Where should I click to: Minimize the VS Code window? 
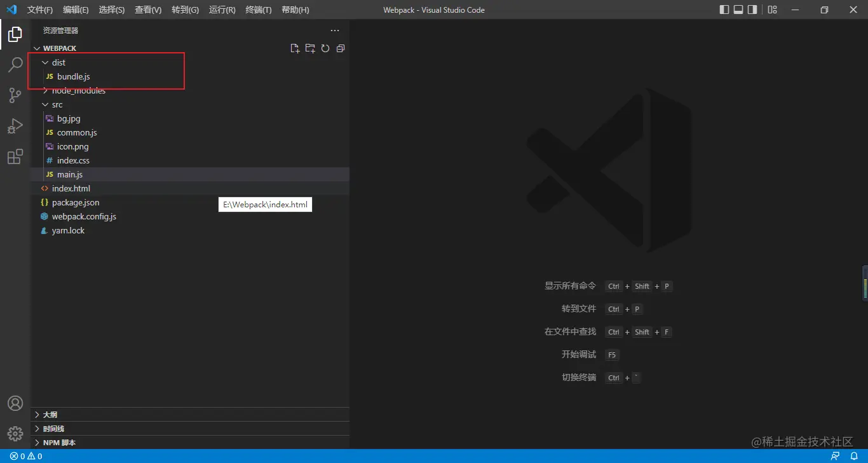click(x=795, y=10)
